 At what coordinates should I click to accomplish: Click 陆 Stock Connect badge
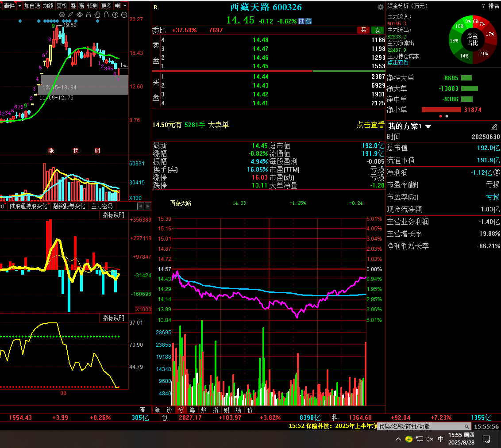[x=302, y=21]
